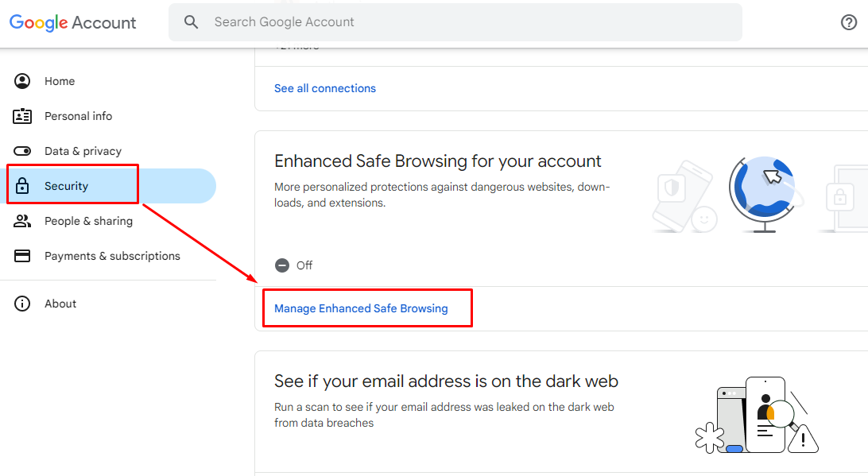Click the People & sharing people icon
Screen dimensions: 868x476
pos(22,220)
